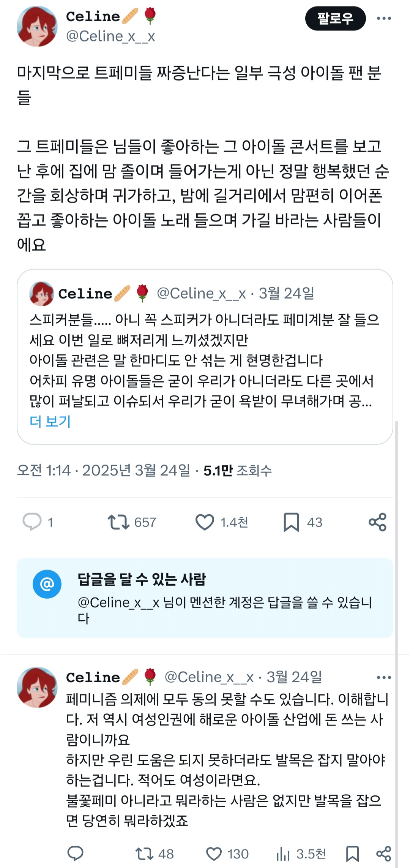
Task: Share the main post via share icon
Action: [x=377, y=522]
